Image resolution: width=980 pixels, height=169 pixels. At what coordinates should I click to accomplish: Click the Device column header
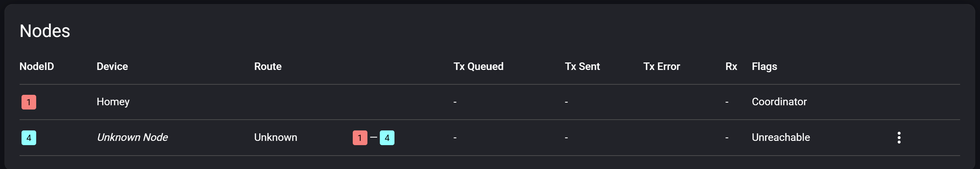[112, 66]
